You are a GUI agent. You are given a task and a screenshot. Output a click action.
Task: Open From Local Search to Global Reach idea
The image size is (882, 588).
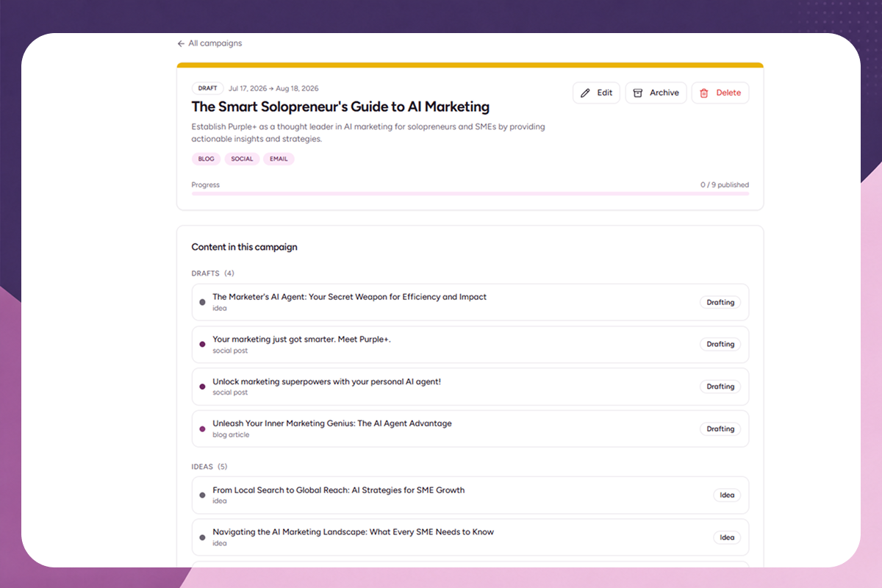[x=470, y=495]
